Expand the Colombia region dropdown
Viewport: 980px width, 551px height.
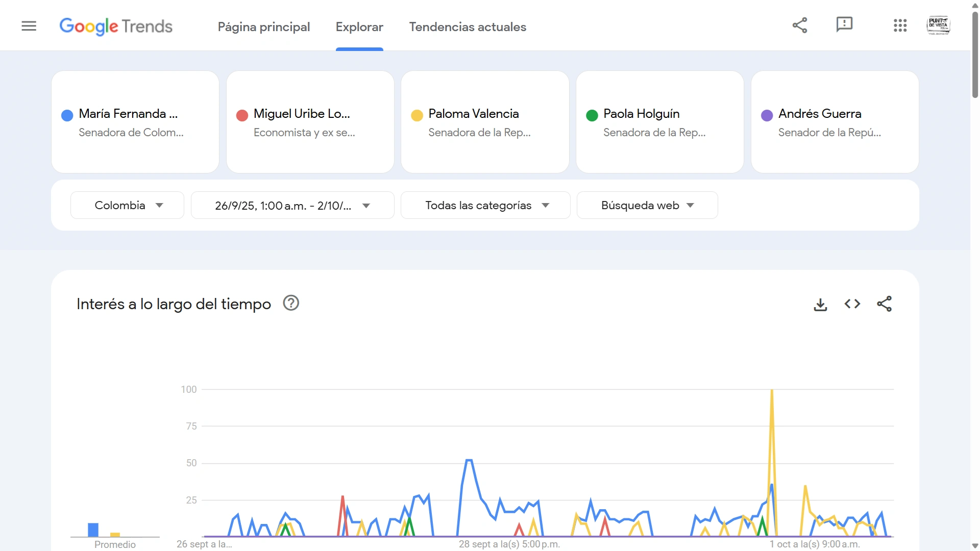pyautogui.click(x=127, y=205)
